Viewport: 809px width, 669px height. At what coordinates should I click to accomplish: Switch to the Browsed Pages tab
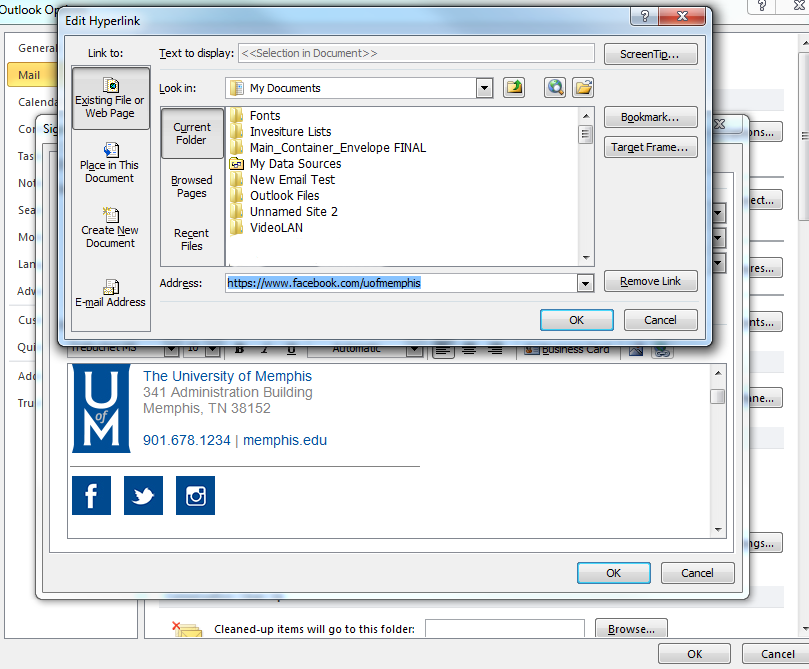[x=192, y=187]
